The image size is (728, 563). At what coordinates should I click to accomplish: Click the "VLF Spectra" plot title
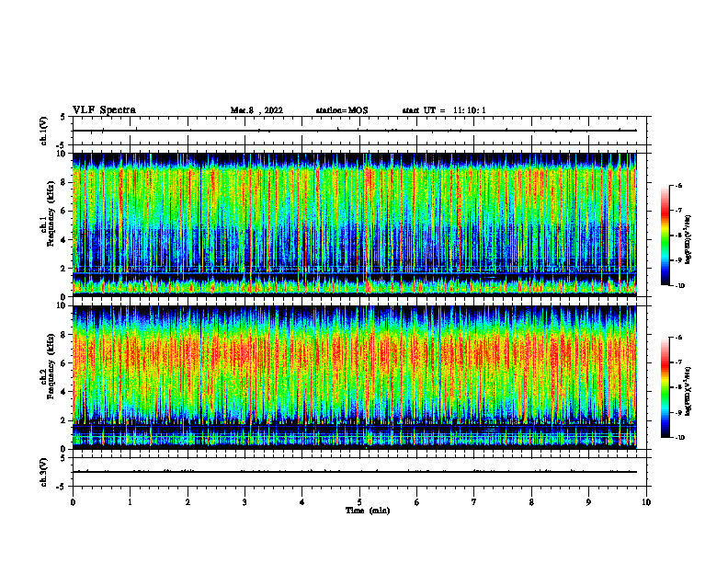coord(104,110)
